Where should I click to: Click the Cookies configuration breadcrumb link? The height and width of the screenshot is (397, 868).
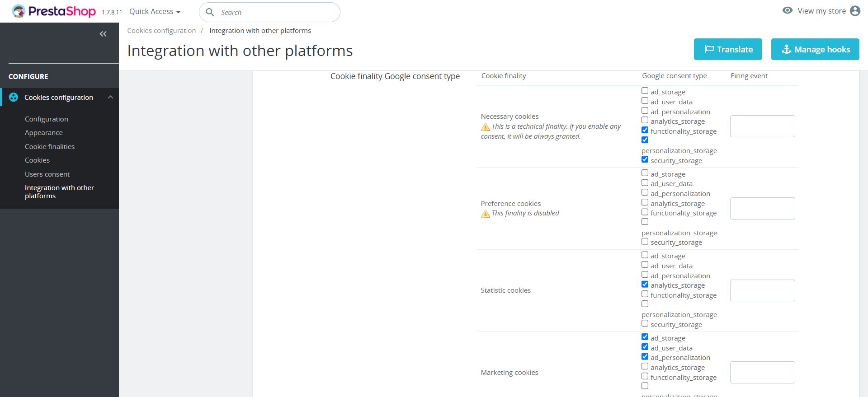pos(161,31)
